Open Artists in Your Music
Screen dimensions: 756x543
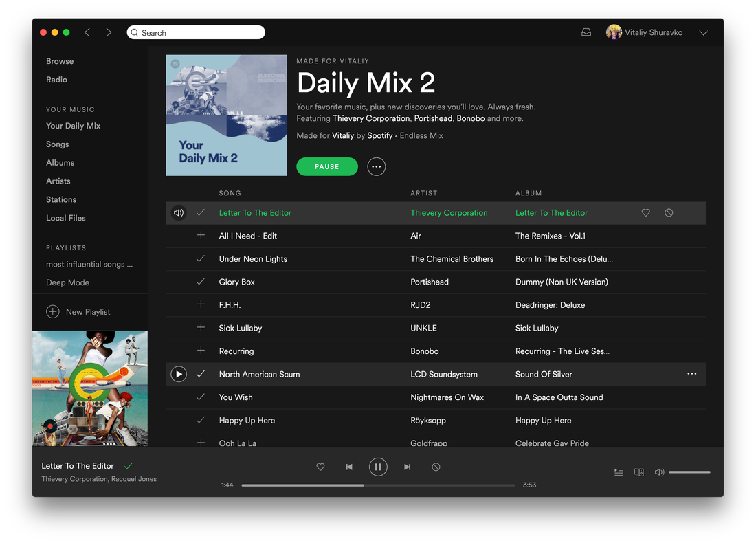[x=58, y=181]
